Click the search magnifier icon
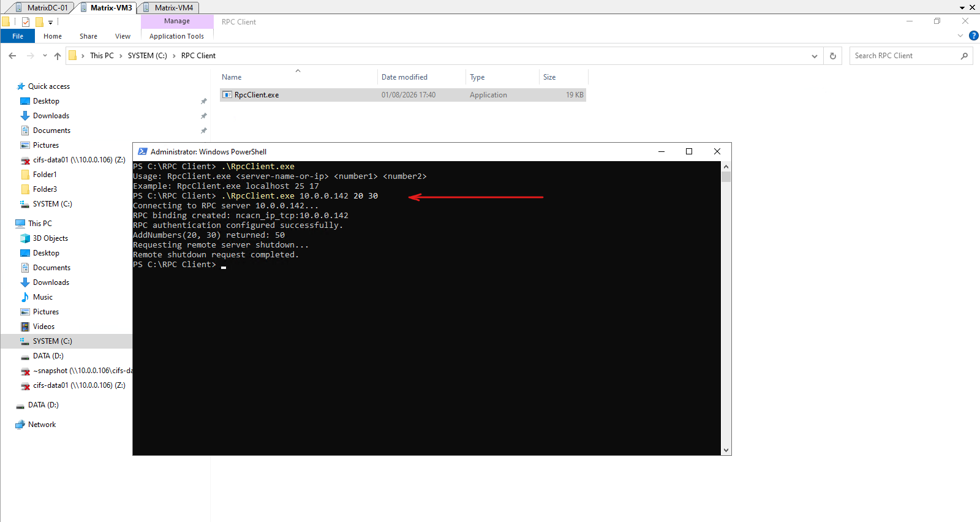Image resolution: width=980 pixels, height=522 pixels. pyautogui.click(x=964, y=56)
